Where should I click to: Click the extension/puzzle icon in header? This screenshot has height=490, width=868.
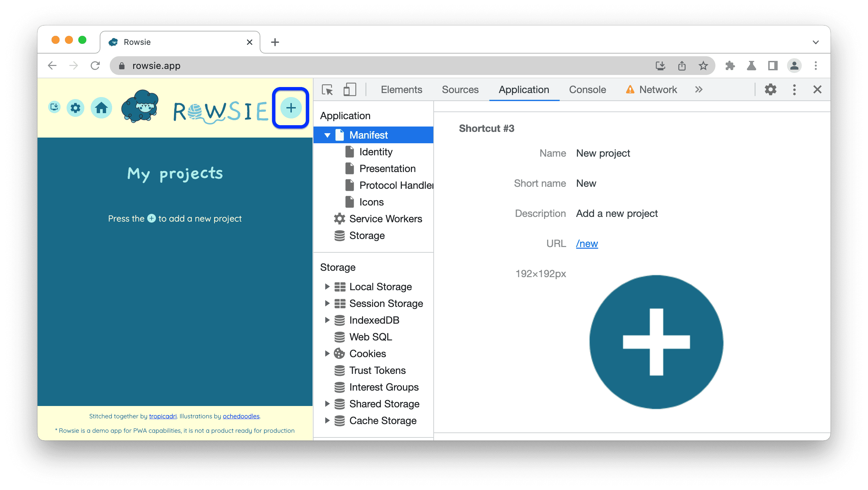click(x=730, y=66)
